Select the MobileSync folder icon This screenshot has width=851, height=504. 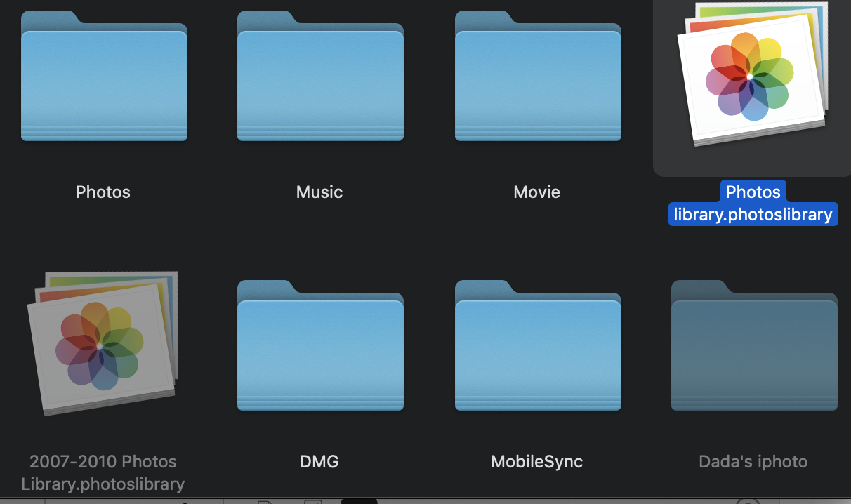pyautogui.click(x=538, y=345)
